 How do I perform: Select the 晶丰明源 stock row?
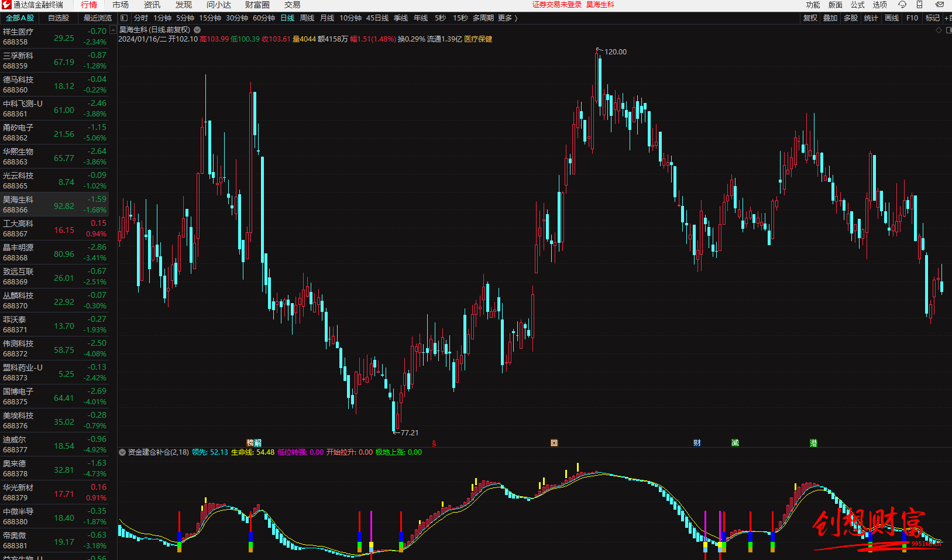[54, 253]
